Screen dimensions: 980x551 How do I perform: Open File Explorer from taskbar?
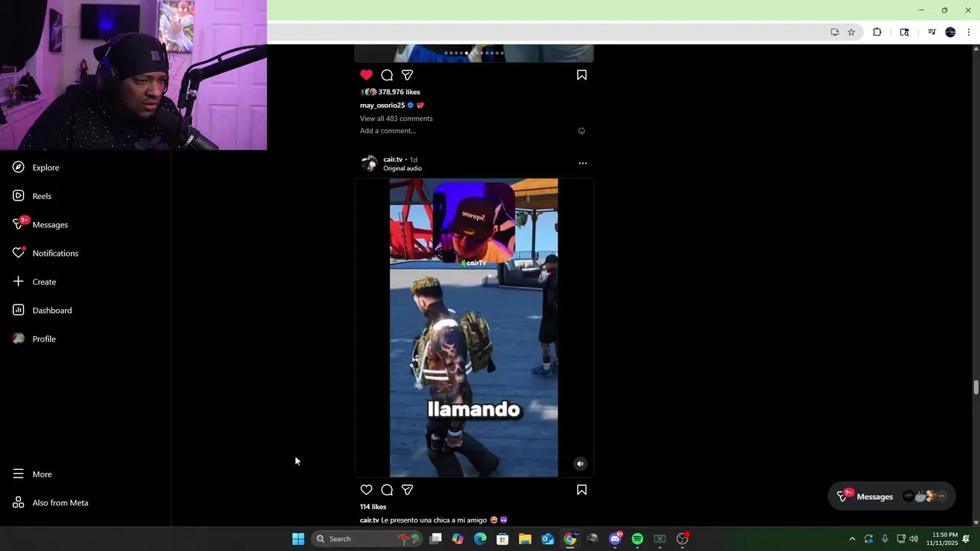525,539
